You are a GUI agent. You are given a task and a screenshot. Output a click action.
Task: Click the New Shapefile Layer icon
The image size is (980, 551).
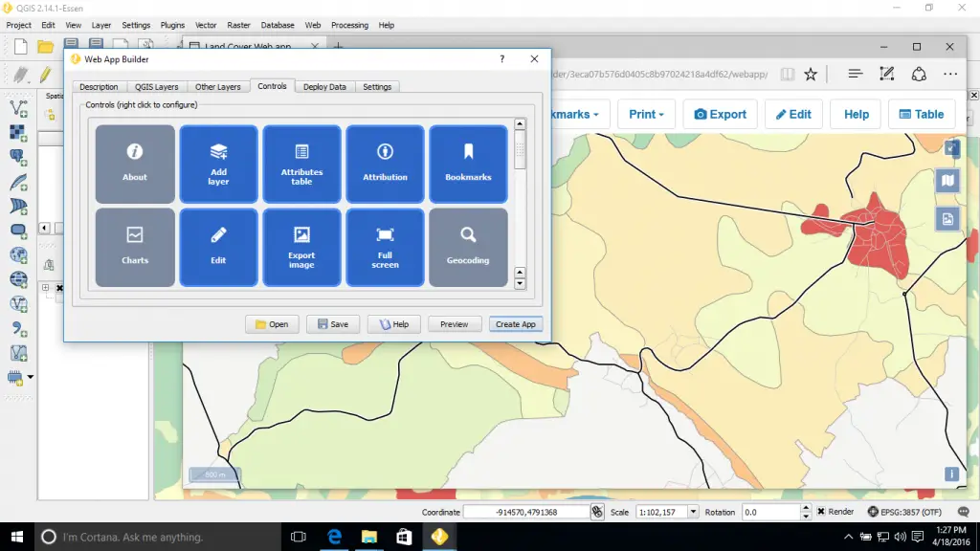(x=19, y=353)
